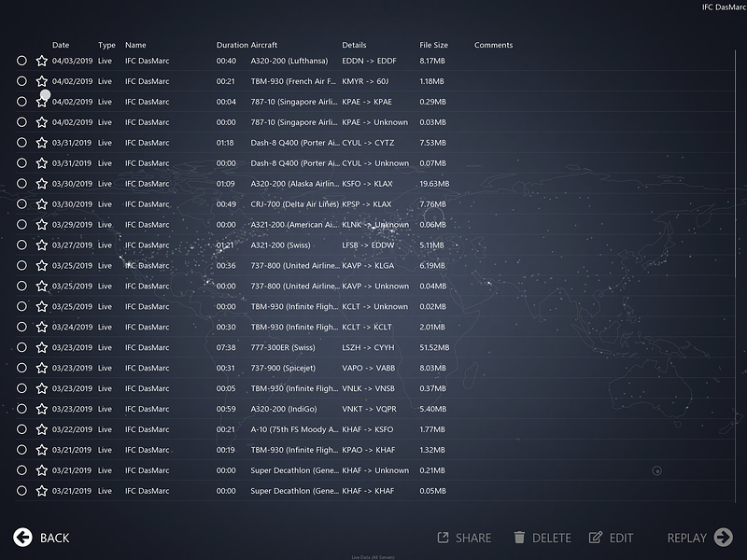Select the 777-300ER (Swiss) replay radio button

point(21,347)
